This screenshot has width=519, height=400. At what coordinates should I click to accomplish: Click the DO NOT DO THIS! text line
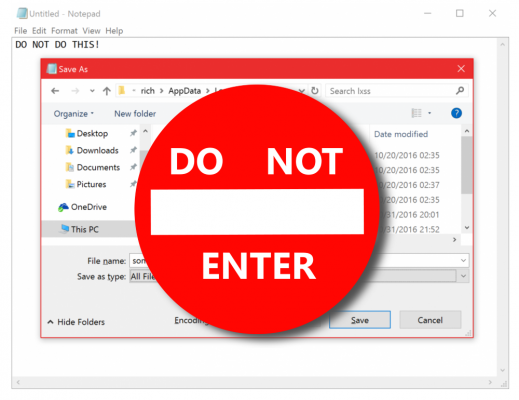tap(57, 44)
